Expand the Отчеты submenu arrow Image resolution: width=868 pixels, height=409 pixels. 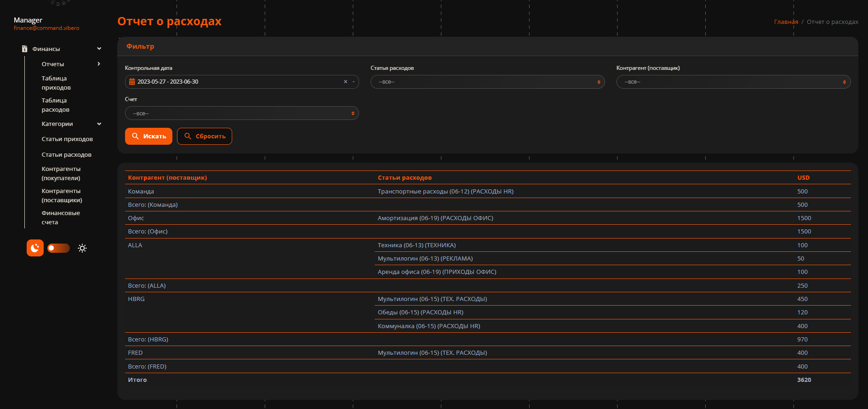99,64
